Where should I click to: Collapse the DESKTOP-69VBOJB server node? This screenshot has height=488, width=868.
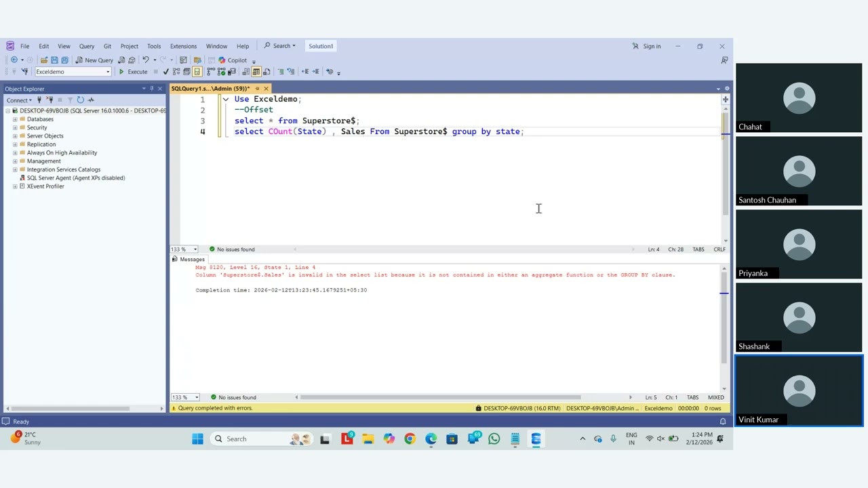(x=7, y=110)
